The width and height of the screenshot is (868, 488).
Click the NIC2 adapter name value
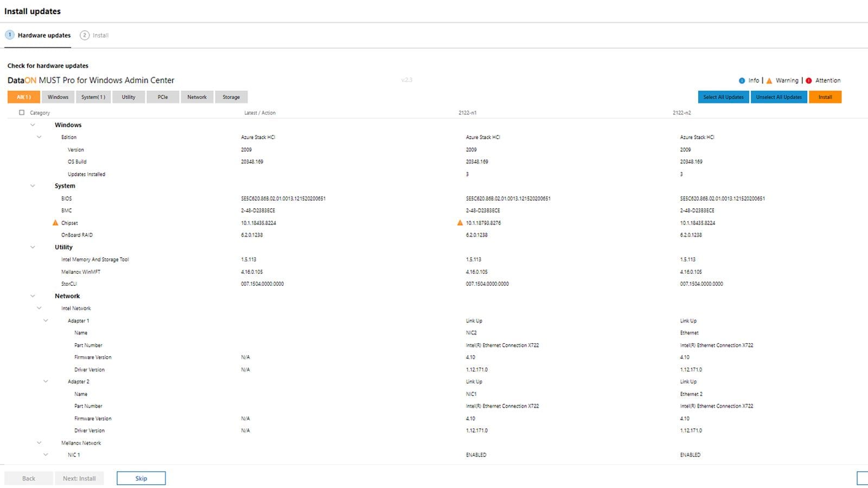(x=471, y=333)
